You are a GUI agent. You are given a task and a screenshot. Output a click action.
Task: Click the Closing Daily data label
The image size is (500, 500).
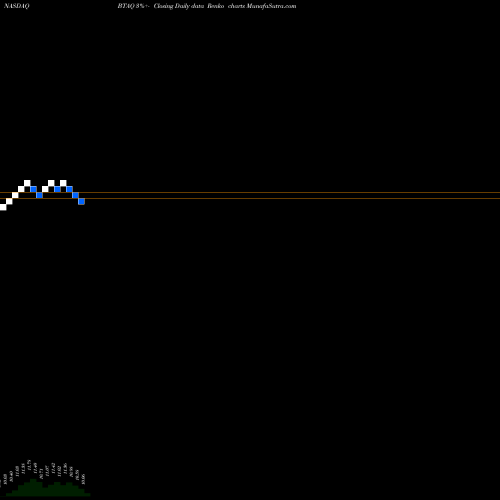coord(179,6)
